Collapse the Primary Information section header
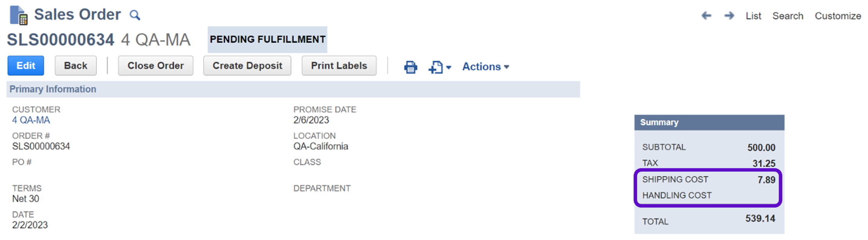Image resolution: width=868 pixels, height=240 pixels. click(53, 89)
